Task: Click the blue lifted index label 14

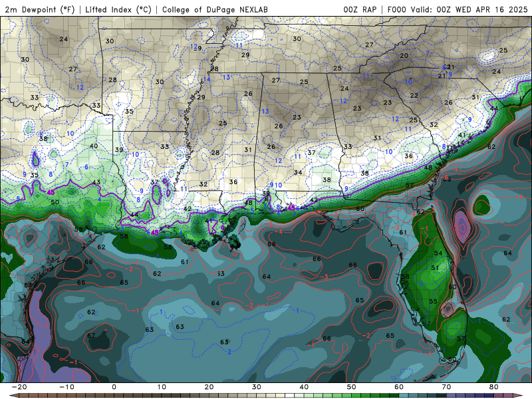Action: click(207, 79)
